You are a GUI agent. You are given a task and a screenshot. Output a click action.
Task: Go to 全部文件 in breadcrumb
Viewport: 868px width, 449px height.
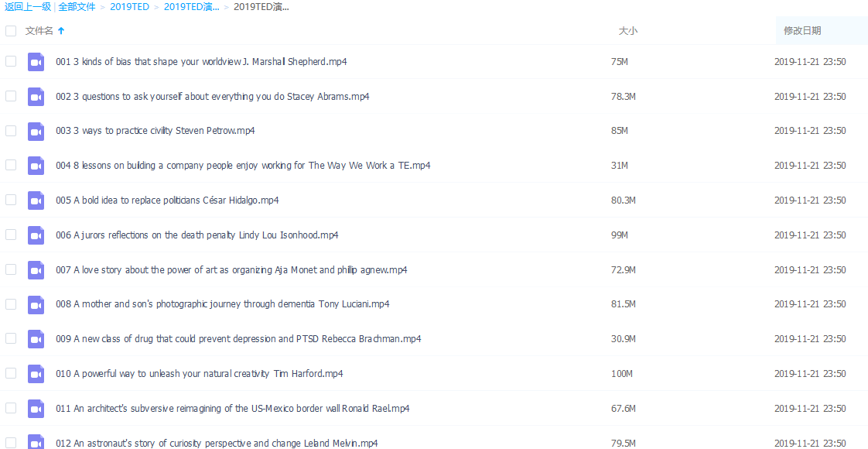point(77,7)
